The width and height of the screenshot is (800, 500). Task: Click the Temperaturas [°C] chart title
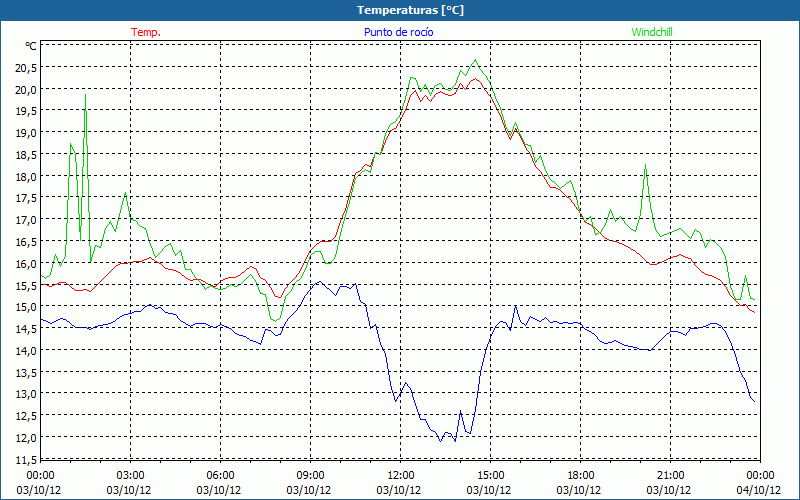(410, 10)
